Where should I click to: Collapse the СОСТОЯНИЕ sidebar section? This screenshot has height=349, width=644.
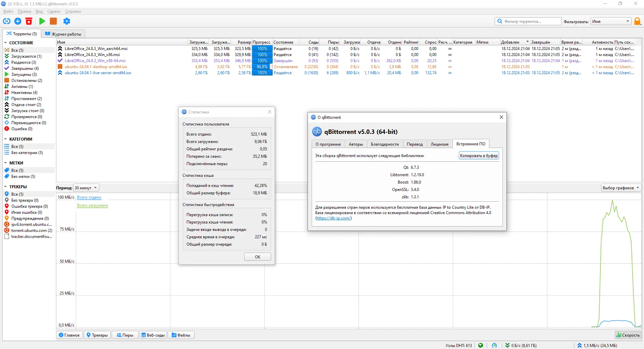[x=5, y=43]
